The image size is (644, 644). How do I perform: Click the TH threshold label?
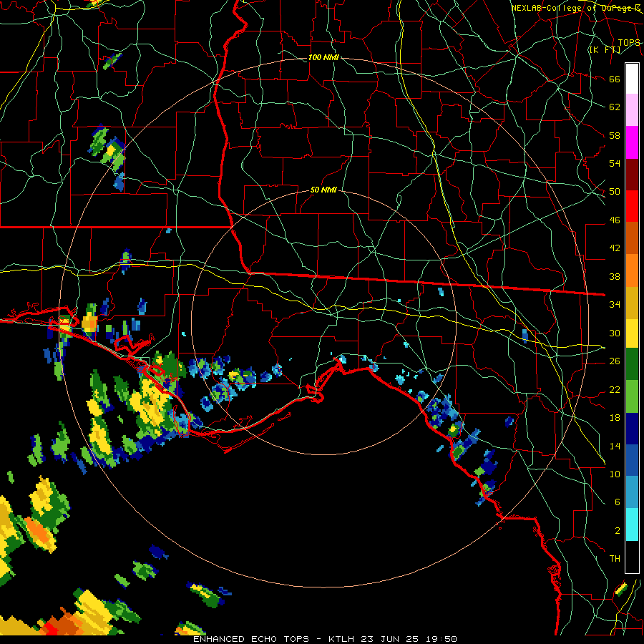click(x=615, y=558)
